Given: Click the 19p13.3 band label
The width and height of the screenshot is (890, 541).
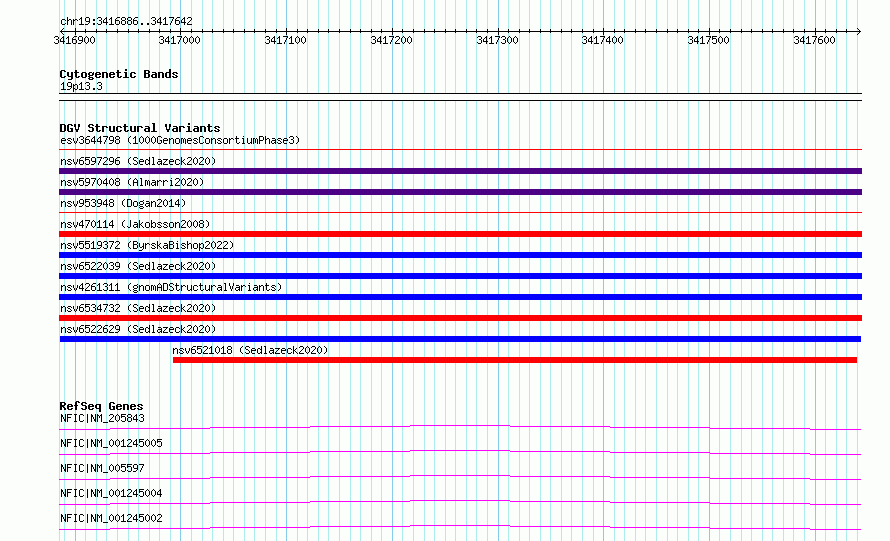Looking at the screenshot, I should 81,86.
